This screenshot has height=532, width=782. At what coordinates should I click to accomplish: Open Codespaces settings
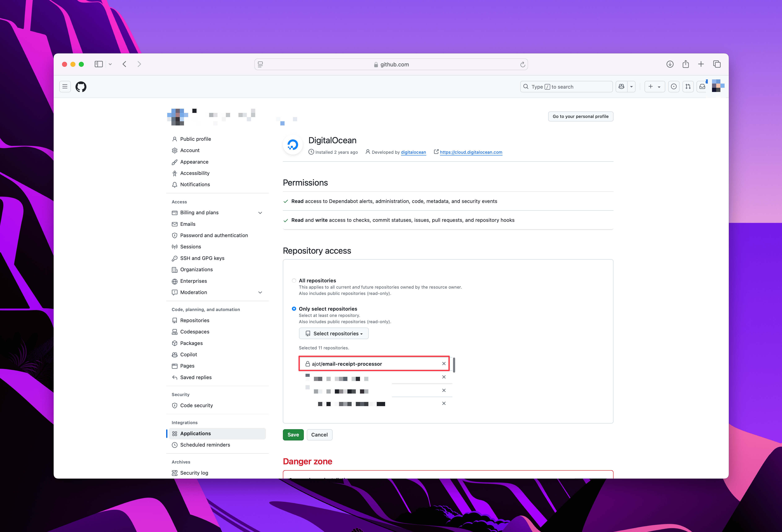coord(194,332)
